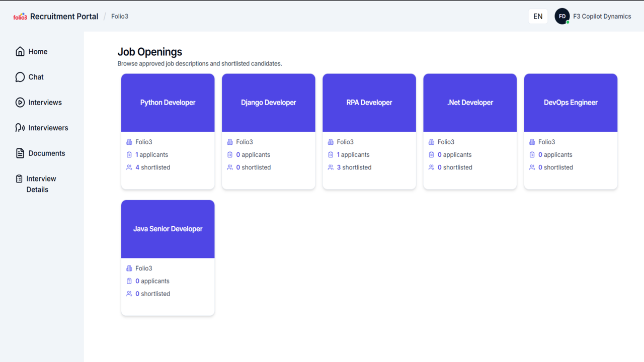
Task: Click the folio3 logo in header
Action: (20, 17)
